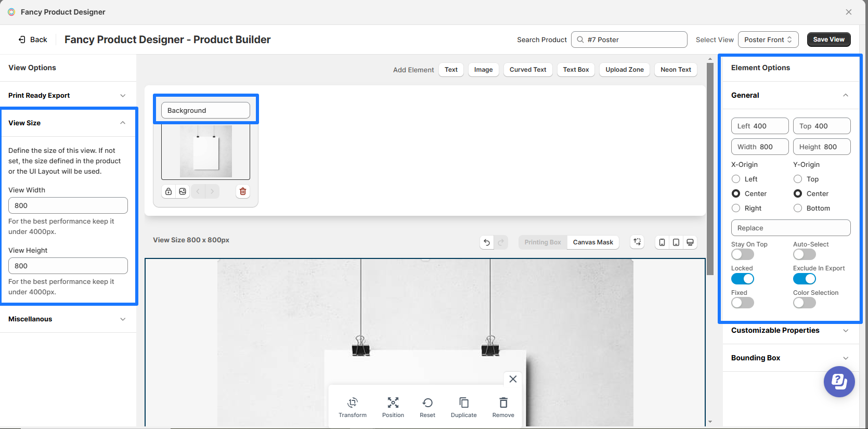The width and height of the screenshot is (868, 429).
Task: Add a Neon Text element
Action: coord(676,70)
